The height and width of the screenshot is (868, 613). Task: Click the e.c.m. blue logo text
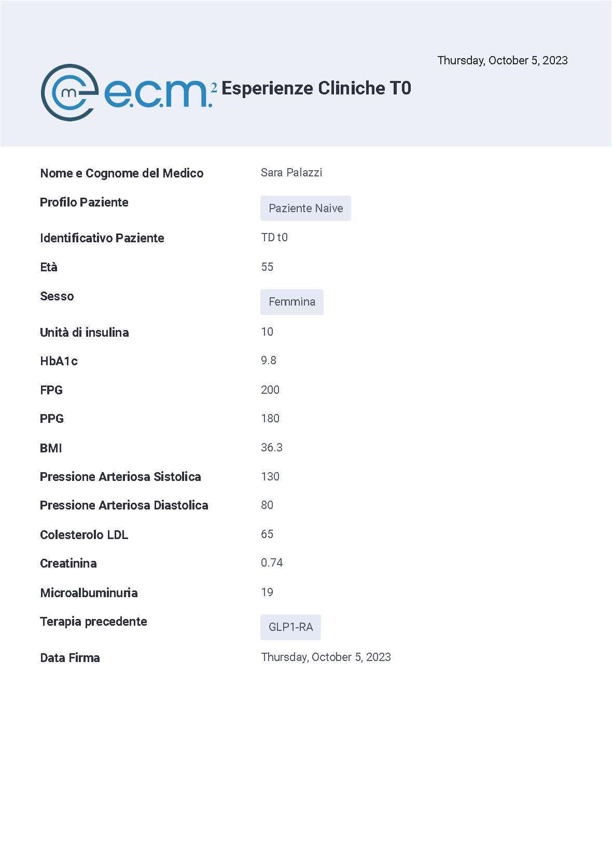pos(160,93)
